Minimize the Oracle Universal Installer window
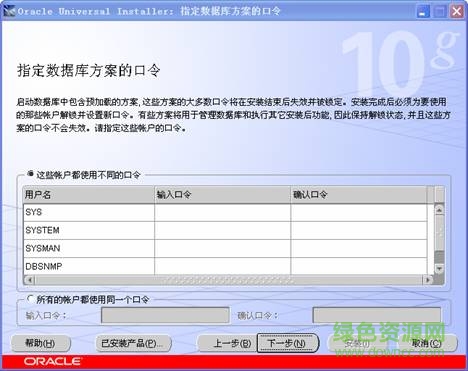 pos(423,12)
